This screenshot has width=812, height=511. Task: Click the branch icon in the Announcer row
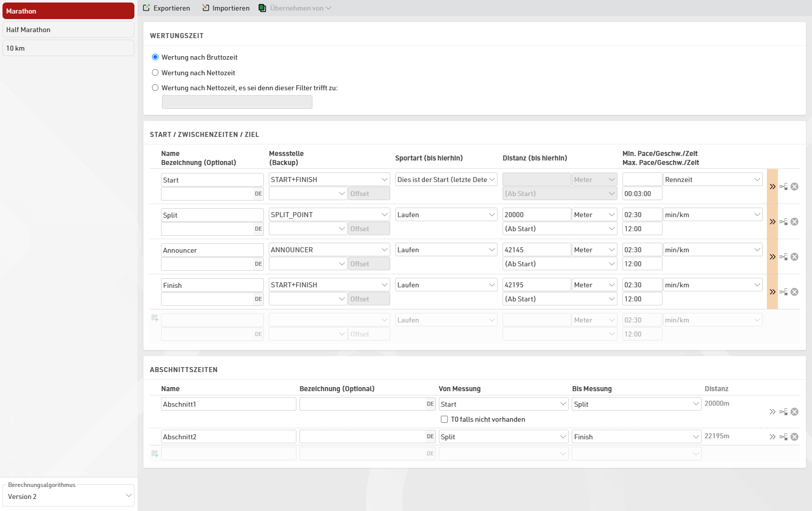783,257
